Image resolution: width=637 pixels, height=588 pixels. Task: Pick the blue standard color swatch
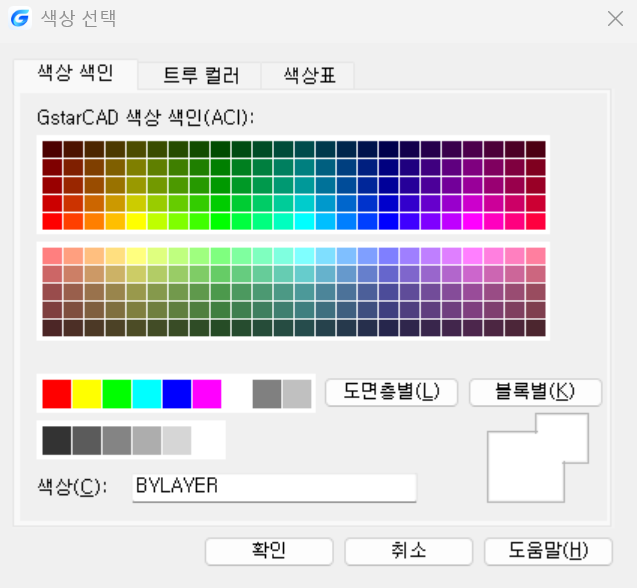(x=177, y=394)
